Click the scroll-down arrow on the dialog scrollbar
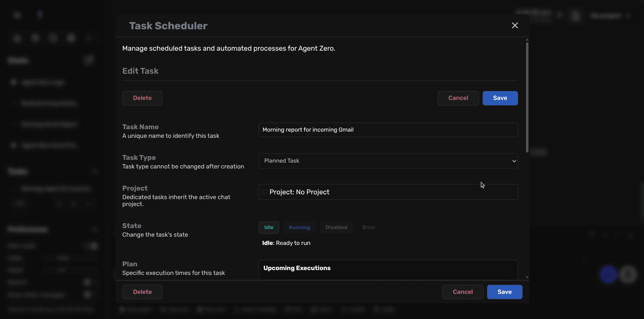The image size is (644, 319). pyautogui.click(x=527, y=277)
